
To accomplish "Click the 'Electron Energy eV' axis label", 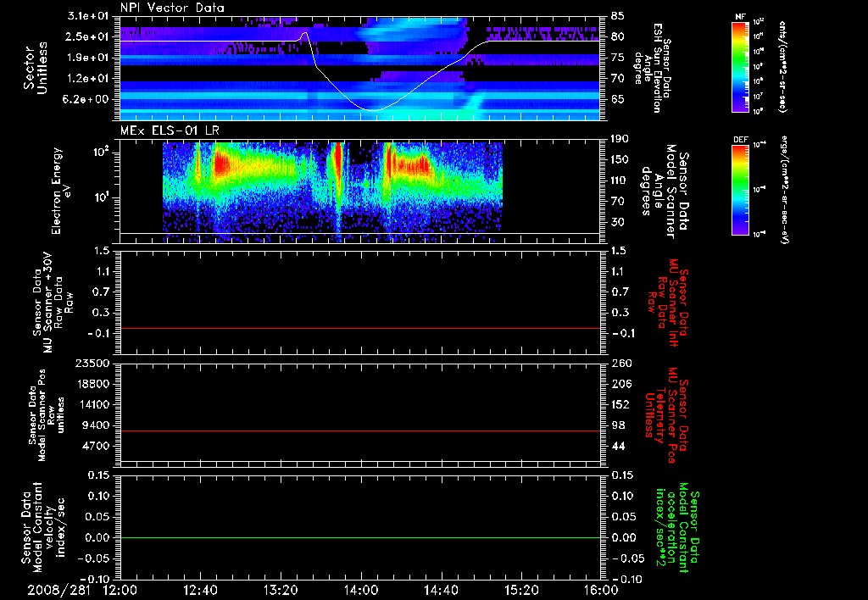I will point(61,191).
